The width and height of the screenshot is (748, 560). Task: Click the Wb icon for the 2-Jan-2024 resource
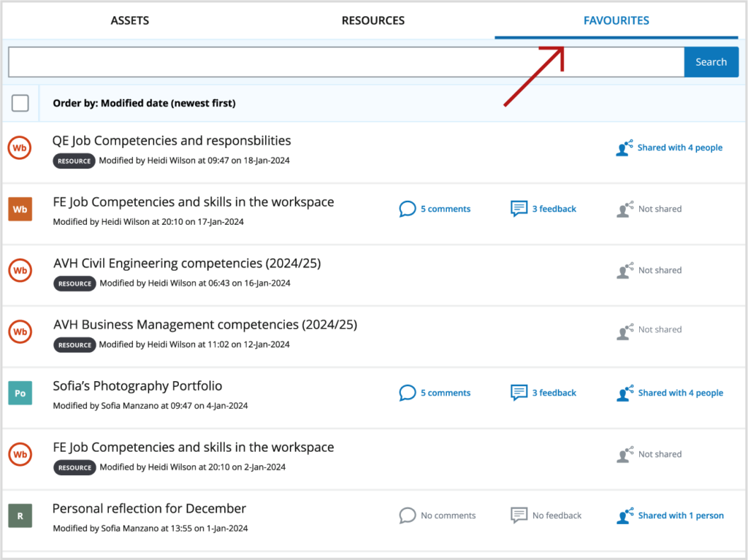[x=20, y=454]
